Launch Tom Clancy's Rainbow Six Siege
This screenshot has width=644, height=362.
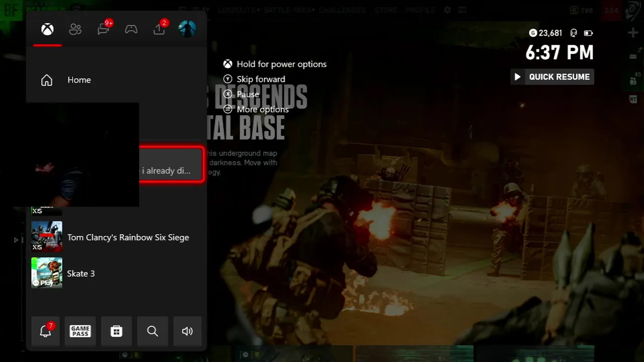pos(117,237)
